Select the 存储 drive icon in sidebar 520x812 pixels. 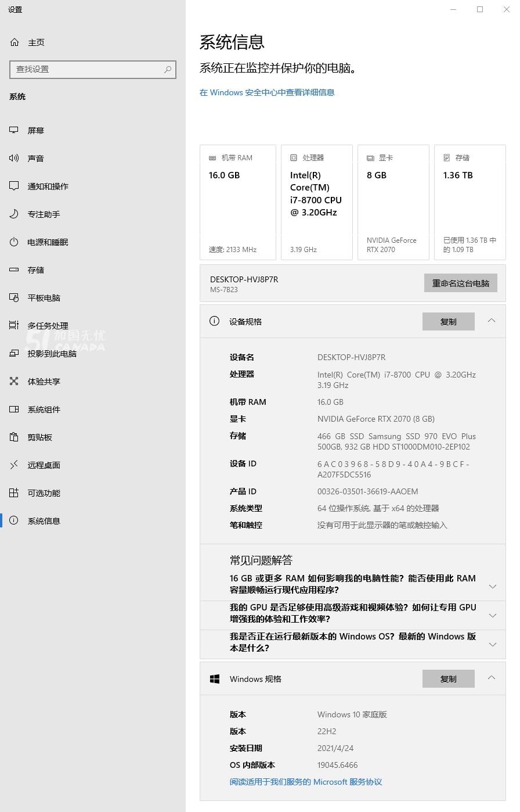(14, 270)
